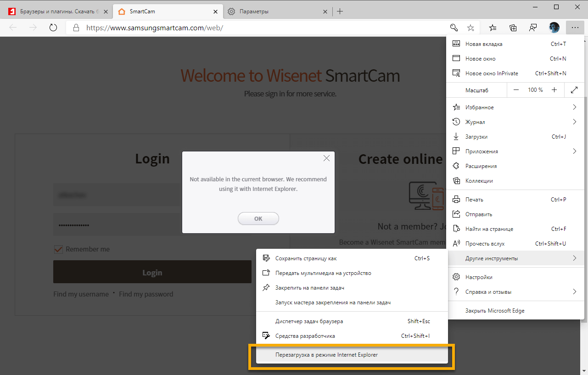Launch Запуск мастера закрепления на панели задач
The width and height of the screenshot is (588, 375).
tap(352, 302)
